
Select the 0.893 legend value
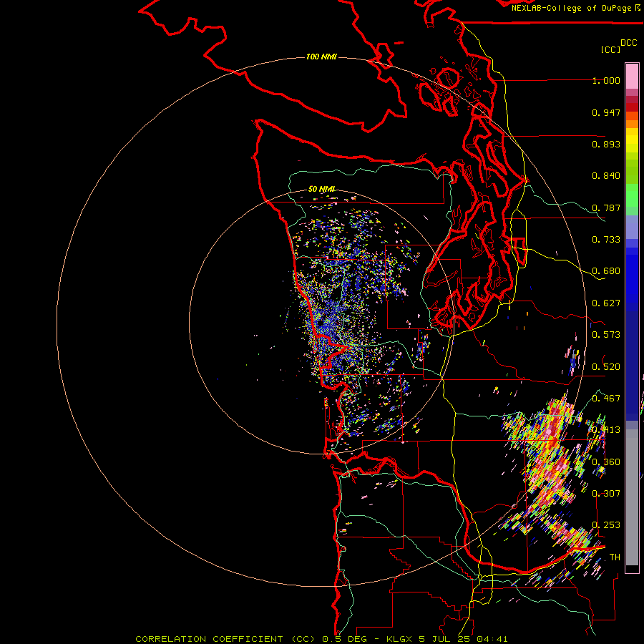click(x=606, y=144)
